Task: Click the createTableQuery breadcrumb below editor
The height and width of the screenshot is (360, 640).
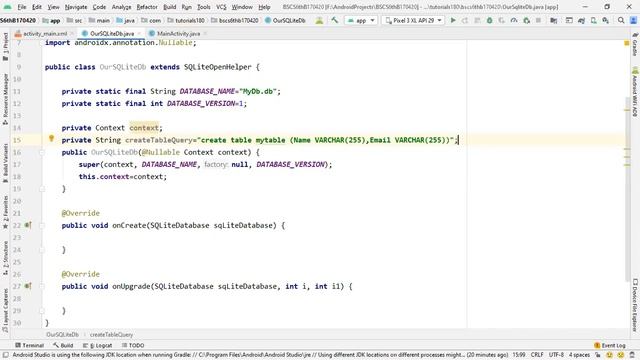Action: point(111,335)
